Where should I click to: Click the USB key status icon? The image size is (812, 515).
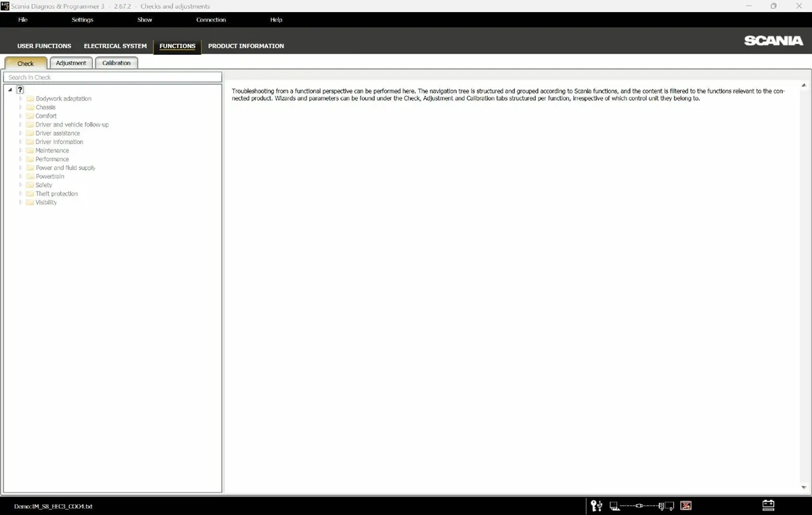point(596,506)
